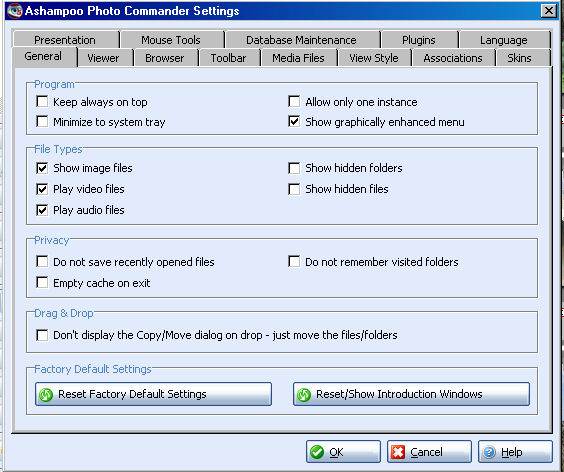Viewport: 564px width, 472px height.
Task: Select the Skins tab
Action: click(x=522, y=58)
